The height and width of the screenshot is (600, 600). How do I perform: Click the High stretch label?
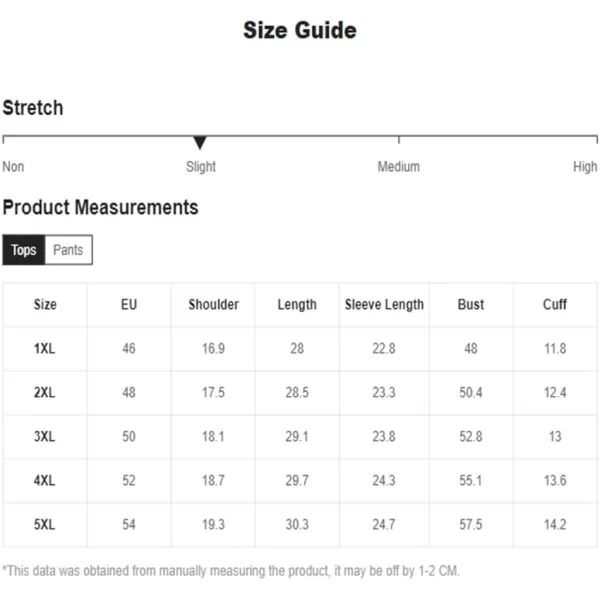coord(585,167)
